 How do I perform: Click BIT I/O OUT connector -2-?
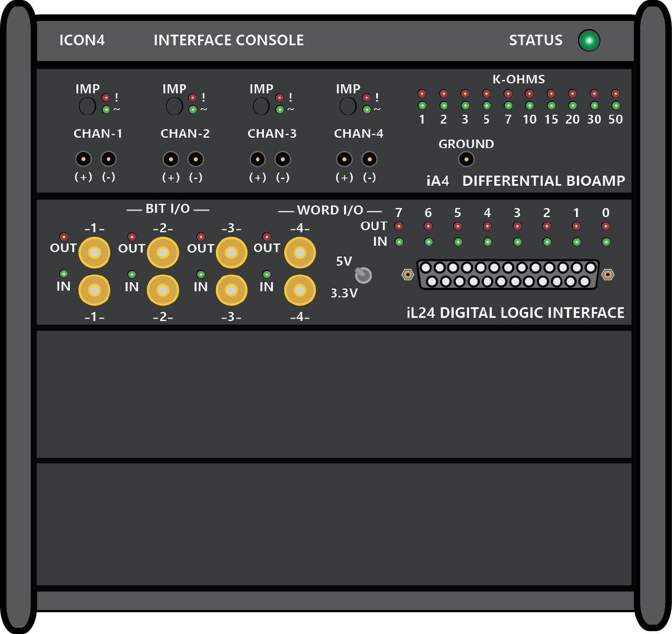(163, 253)
